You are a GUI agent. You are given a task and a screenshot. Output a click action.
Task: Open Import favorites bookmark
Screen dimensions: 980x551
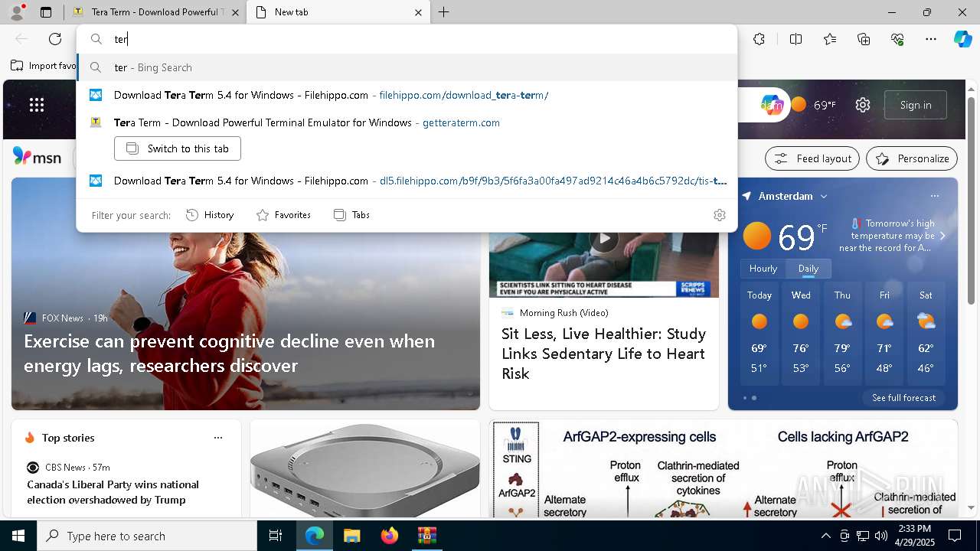[44, 66]
